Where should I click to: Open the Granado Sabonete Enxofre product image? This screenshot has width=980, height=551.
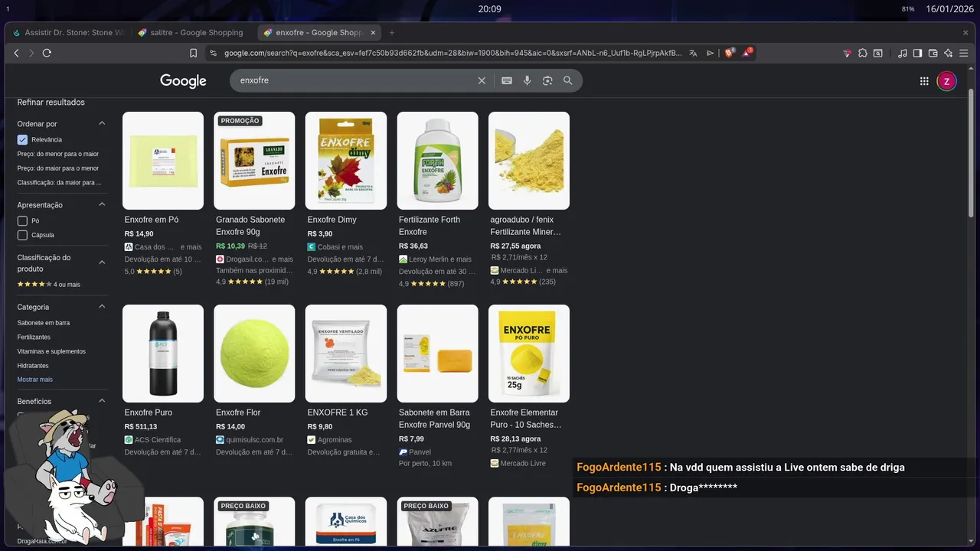254,161
